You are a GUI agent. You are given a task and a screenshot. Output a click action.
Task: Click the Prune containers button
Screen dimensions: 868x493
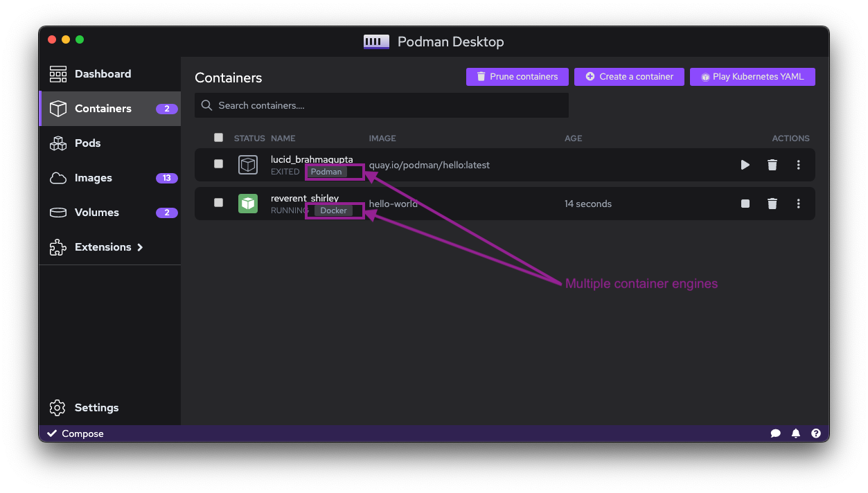pyautogui.click(x=517, y=77)
